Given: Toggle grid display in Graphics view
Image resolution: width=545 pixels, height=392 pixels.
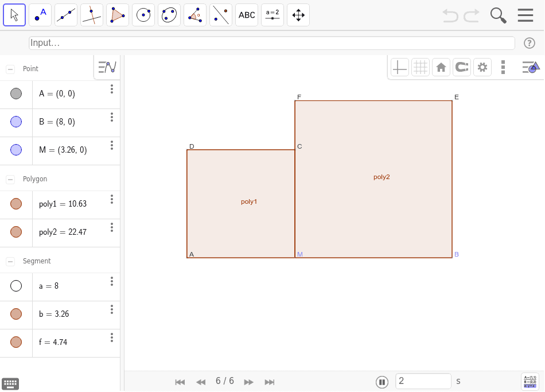Looking at the screenshot, I should pyautogui.click(x=420, y=67).
